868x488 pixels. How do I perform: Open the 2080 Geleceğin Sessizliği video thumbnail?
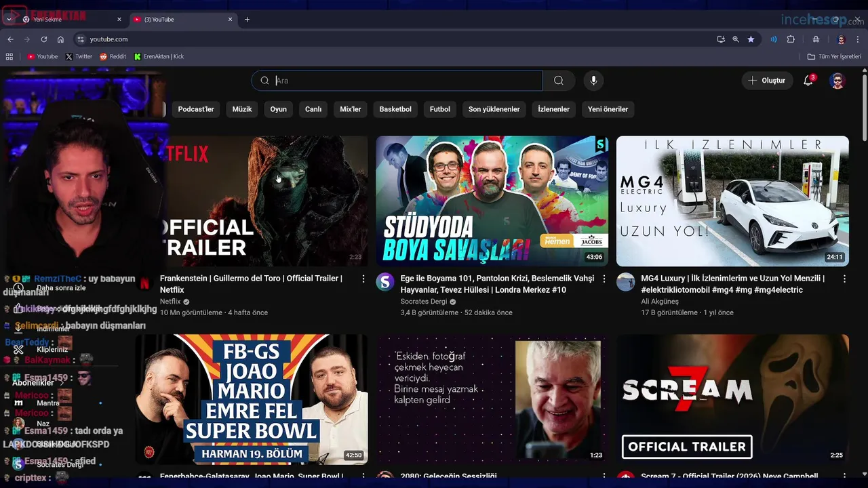click(x=492, y=399)
